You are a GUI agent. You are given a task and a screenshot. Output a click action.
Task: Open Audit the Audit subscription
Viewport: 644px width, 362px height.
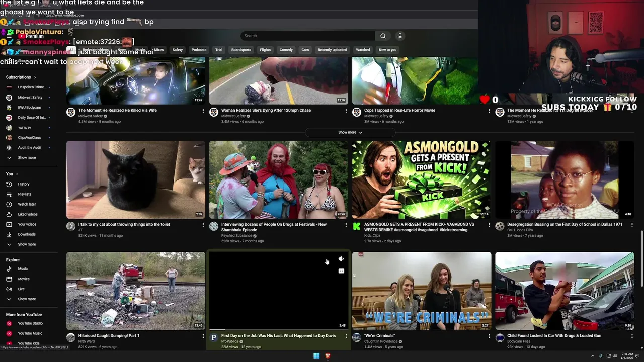point(29,148)
